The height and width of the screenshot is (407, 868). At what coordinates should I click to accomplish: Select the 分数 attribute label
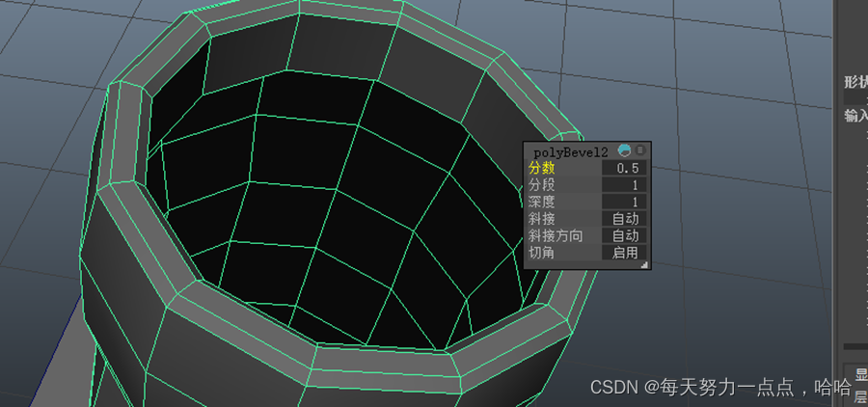[x=543, y=169]
